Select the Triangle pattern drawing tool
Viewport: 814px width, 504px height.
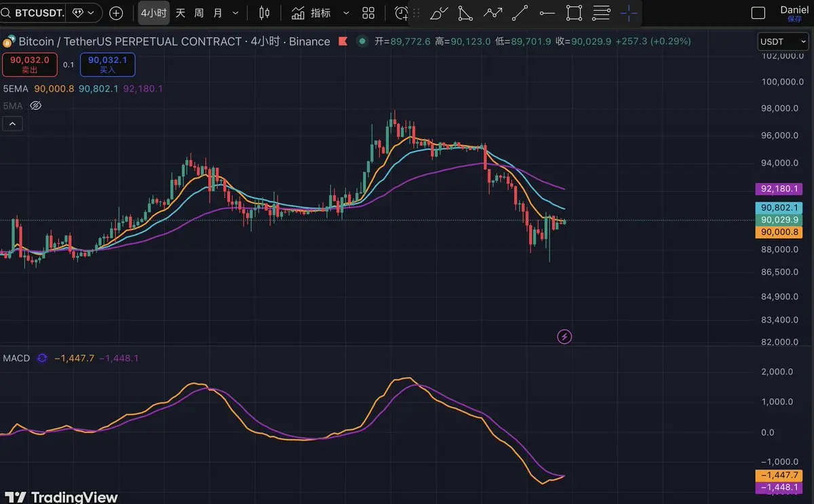465,12
